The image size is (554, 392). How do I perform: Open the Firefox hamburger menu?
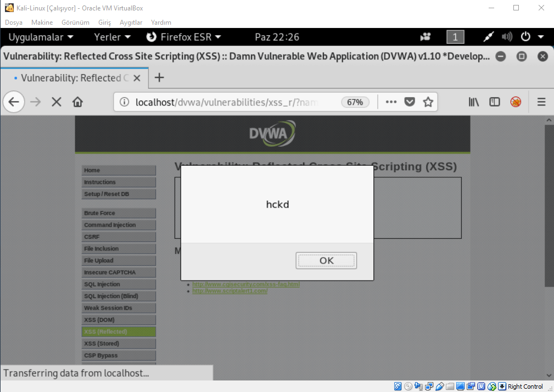[541, 102]
